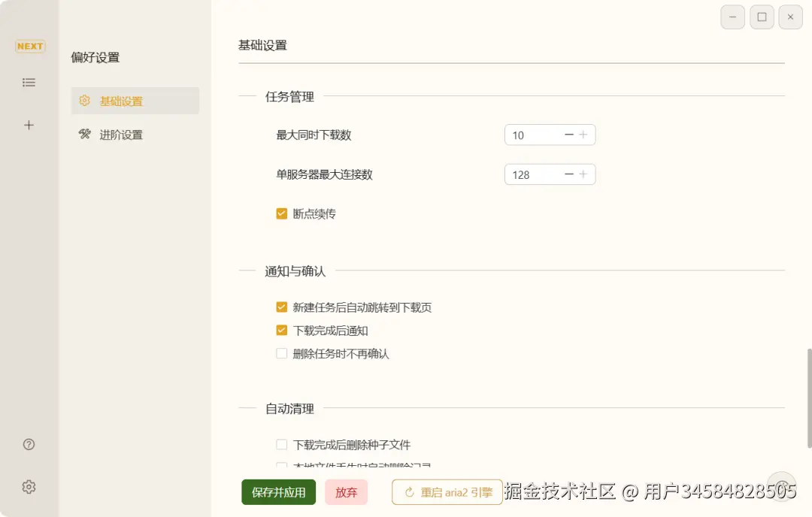Click the 放弃 button

[347, 492]
